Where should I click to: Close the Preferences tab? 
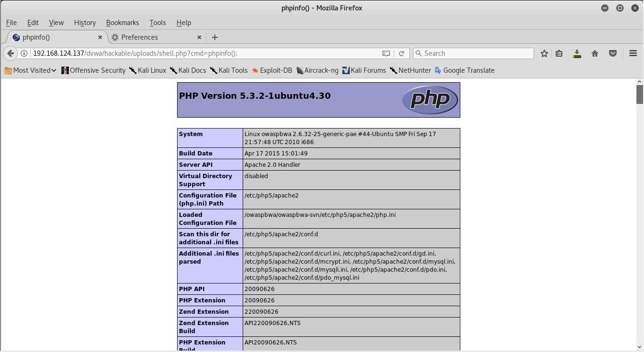(x=199, y=37)
